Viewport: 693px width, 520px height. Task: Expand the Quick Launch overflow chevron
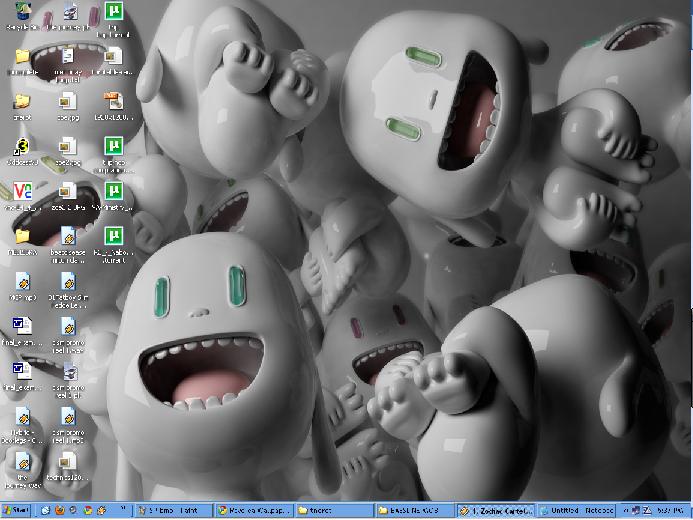pyautogui.click(x=123, y=509)
